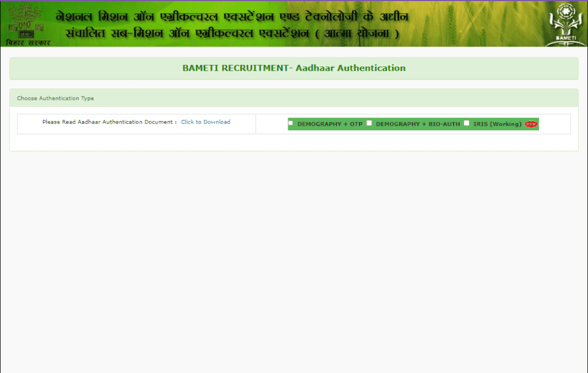Click the empty gray area below the panel

[x=293, y=258]
